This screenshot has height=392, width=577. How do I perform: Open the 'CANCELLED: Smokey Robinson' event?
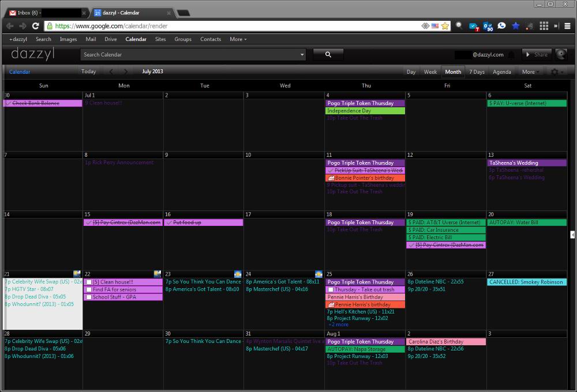(x=527, y=282)
